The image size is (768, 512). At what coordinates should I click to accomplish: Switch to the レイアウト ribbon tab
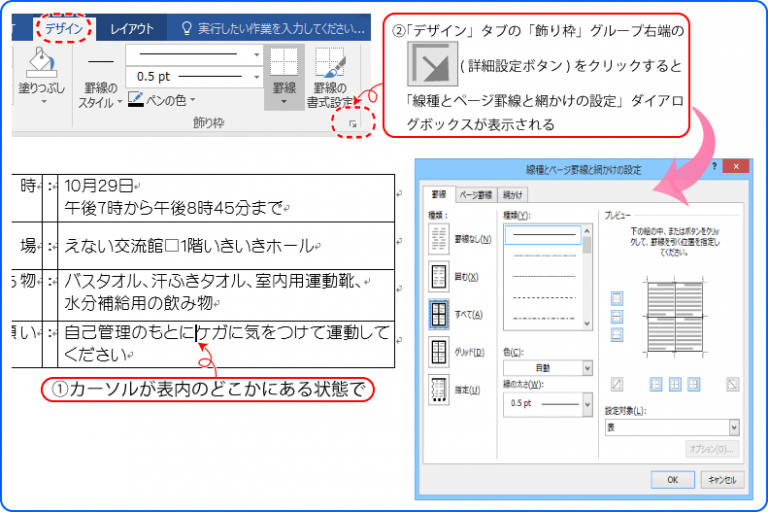tap(131, 29)
